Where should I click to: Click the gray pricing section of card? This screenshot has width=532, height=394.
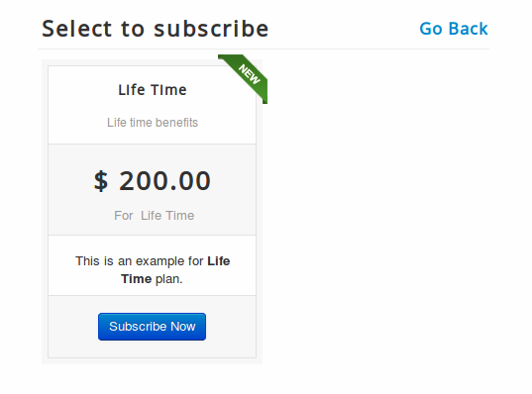(152, 189)
